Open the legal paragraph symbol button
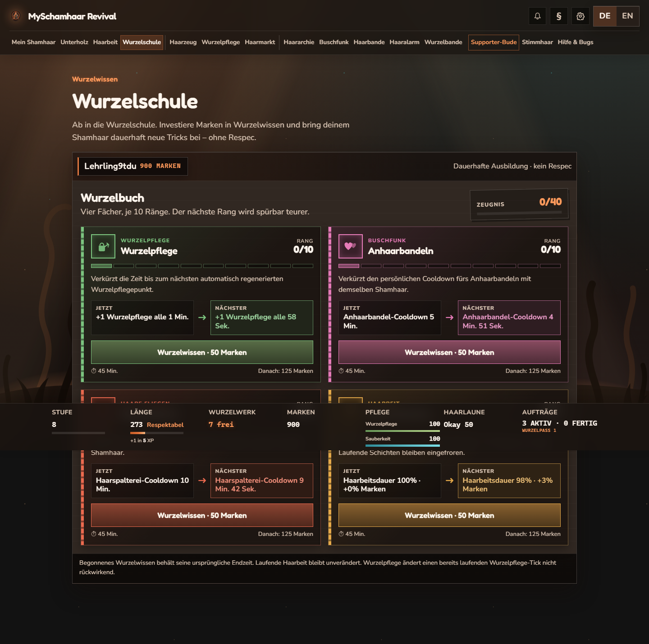Screen dimensions: 649x644 [x=559, y=16]
